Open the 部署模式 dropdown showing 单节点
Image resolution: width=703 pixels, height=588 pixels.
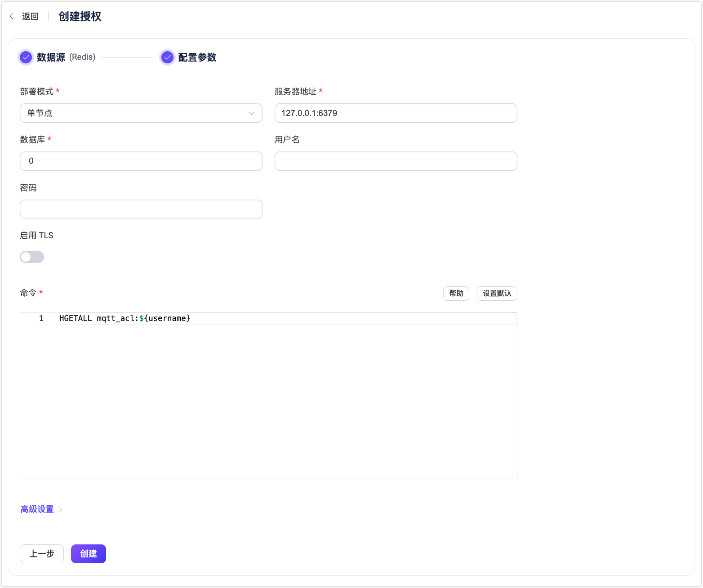click(x=141, y=113)
